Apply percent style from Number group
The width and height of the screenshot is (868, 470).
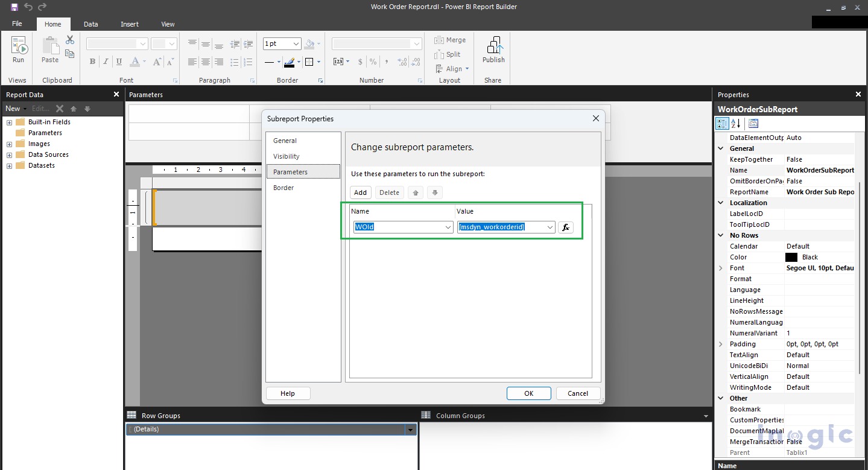(373, 62)
